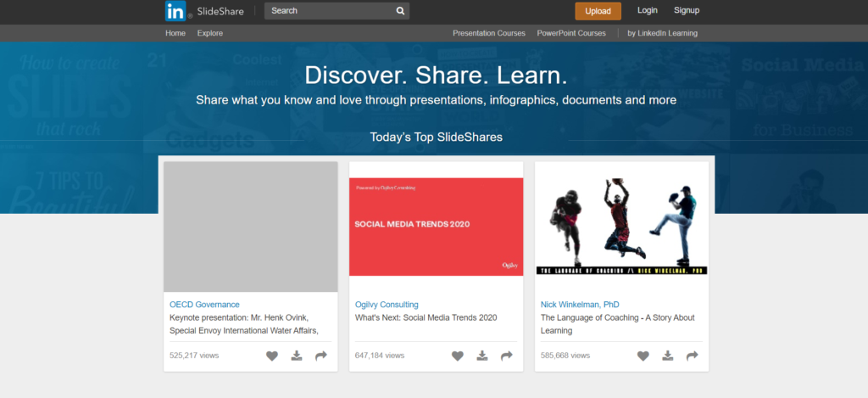This screenshot has height=398, width=868.
Task: Go to the Home menu item
Action: (x=175, y=33)
